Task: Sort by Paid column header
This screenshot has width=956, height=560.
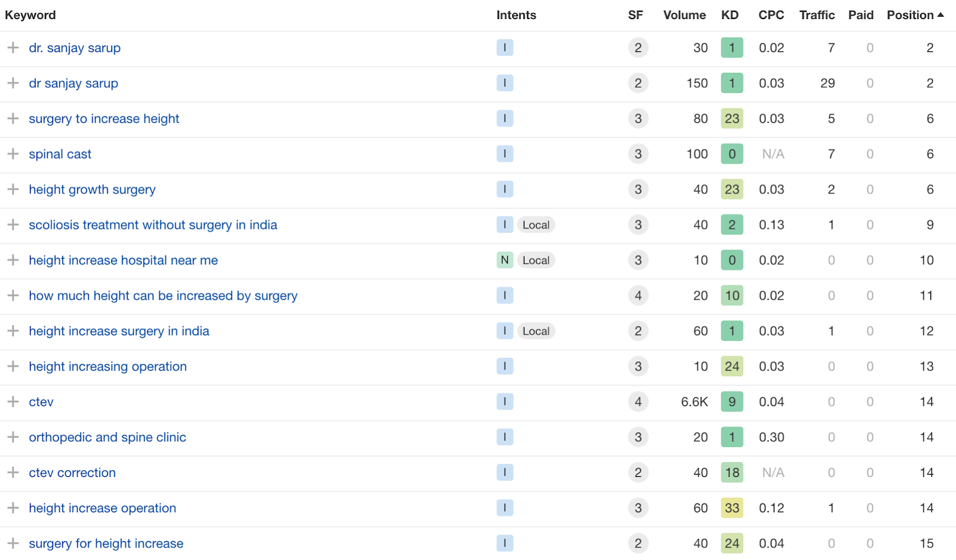Action: [x=861, y=15]
